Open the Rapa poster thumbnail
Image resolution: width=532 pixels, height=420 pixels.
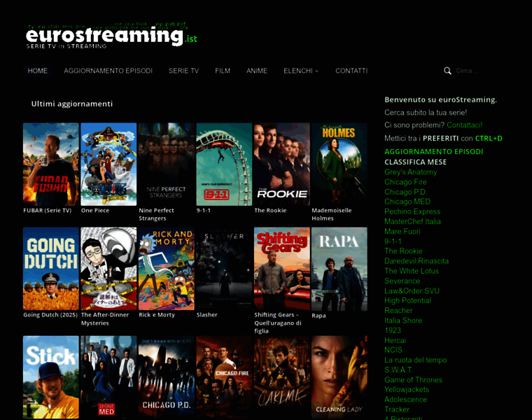click(x=339, y=269)
